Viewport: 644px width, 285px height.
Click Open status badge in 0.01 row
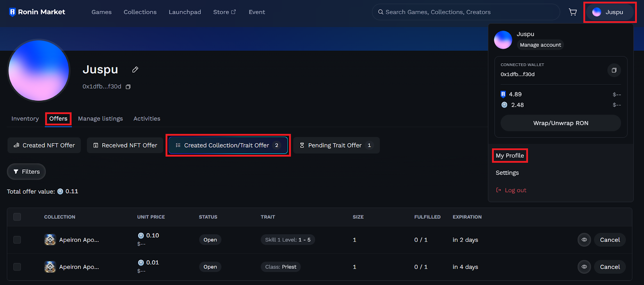[210, 267]
